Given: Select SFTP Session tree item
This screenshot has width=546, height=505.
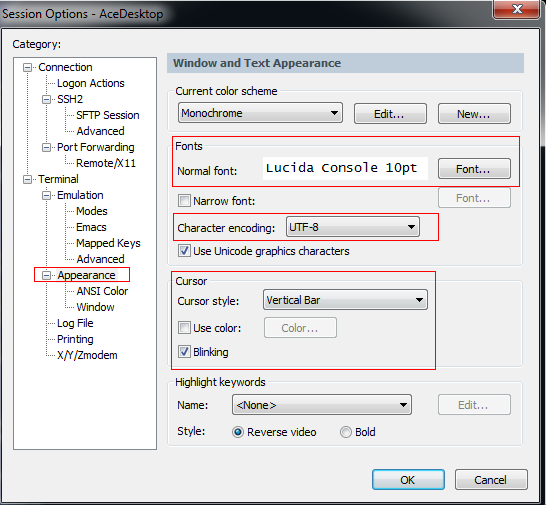Looking at the screenshot, I should click(x=108, y=115).
